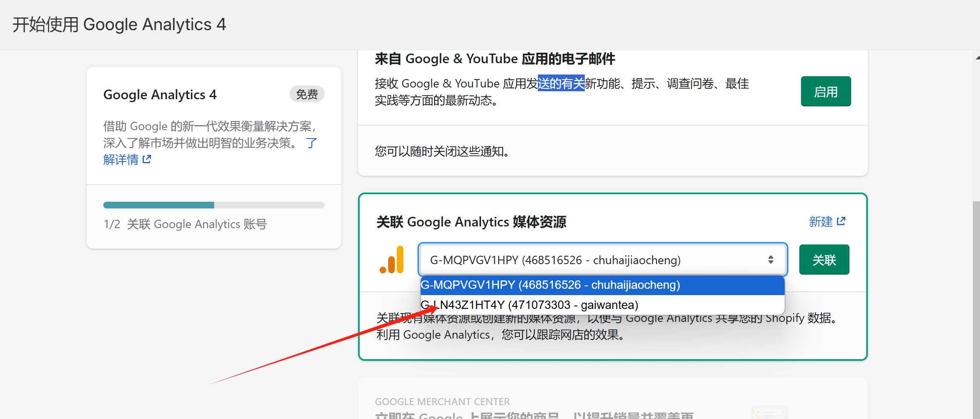Click the 免费 badge on Google Analytics 4 card
This screenshot has width=980, height=419.
307,94
